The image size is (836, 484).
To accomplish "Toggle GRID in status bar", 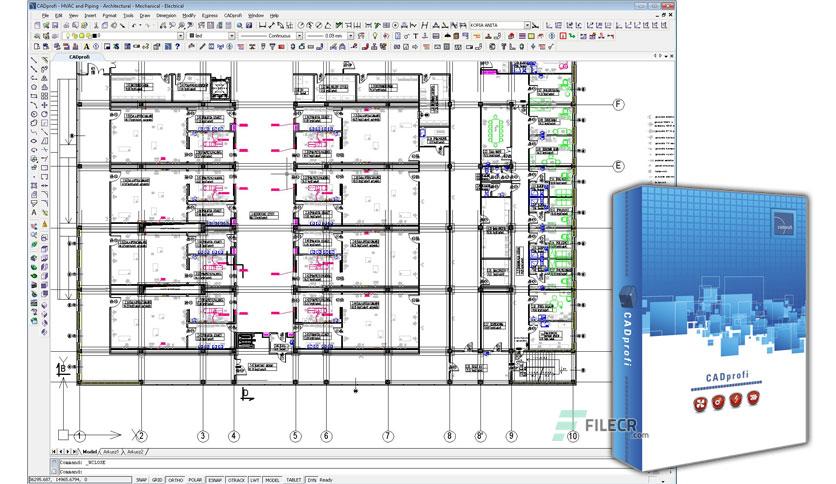I will tap(157, 480).
